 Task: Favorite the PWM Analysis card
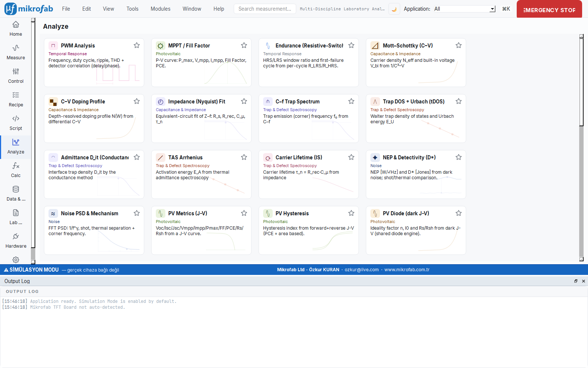pyautogui.click(x=137, y=45)
